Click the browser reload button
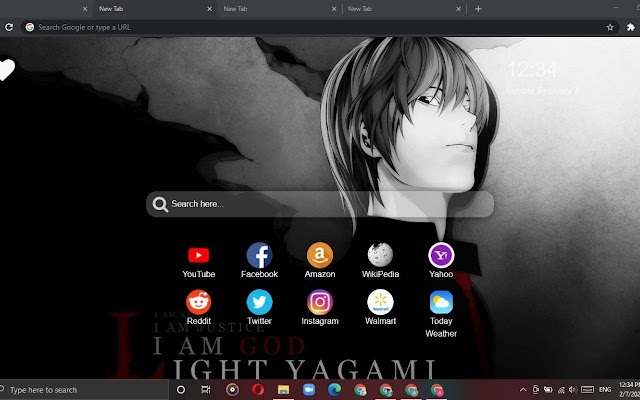The image size is (640, 400). point(9,27)
